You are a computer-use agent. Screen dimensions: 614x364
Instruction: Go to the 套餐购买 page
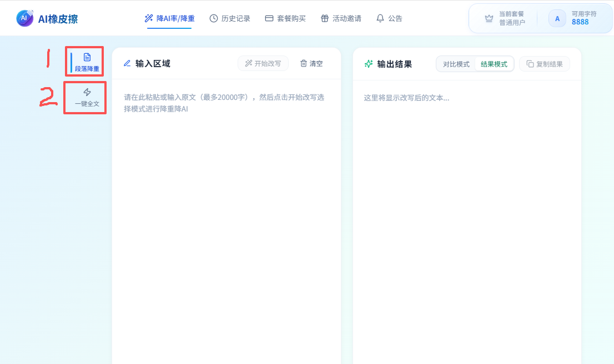point(285,18)
